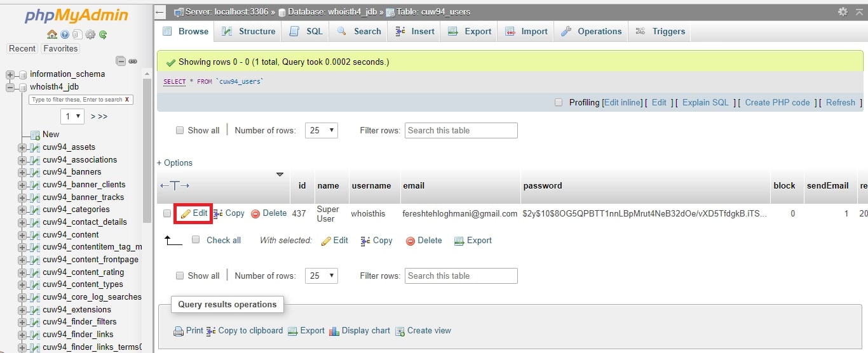868x353 pixels.
Task: Open navigation settings via the sidebar gear icon
Action: [x=90, y=35]
